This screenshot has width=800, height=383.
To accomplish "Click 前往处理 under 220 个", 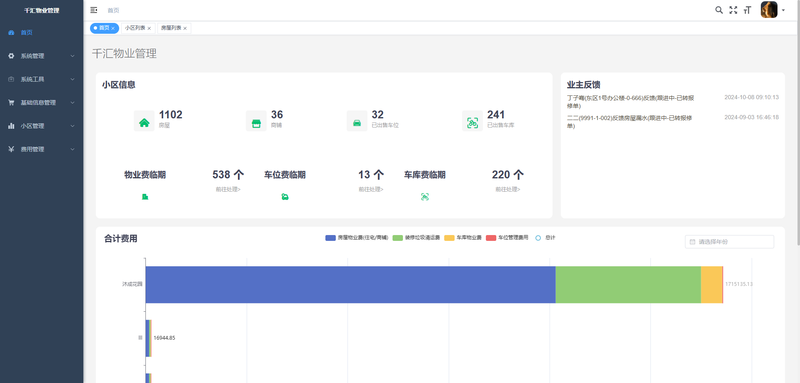I will tap(508, 189).
